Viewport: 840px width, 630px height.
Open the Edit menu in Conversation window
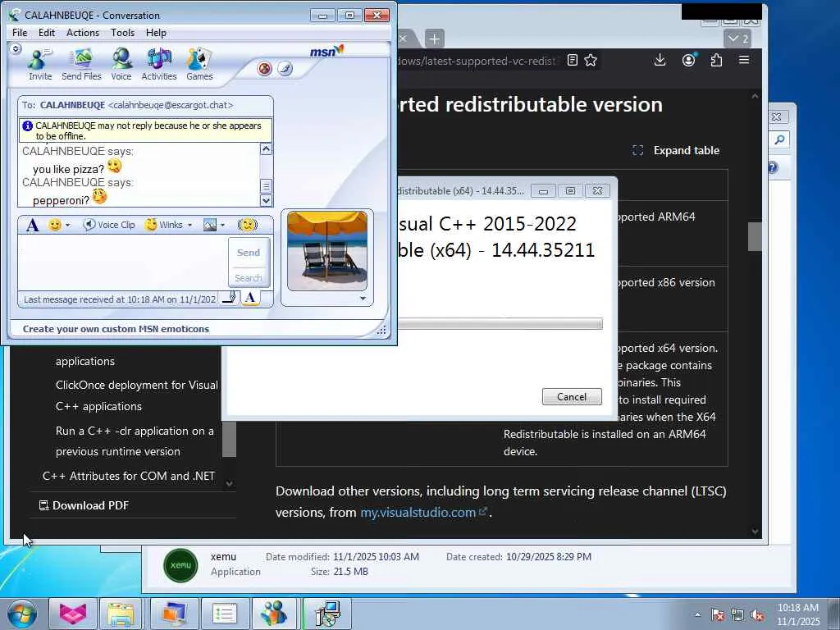click(47, 33)
